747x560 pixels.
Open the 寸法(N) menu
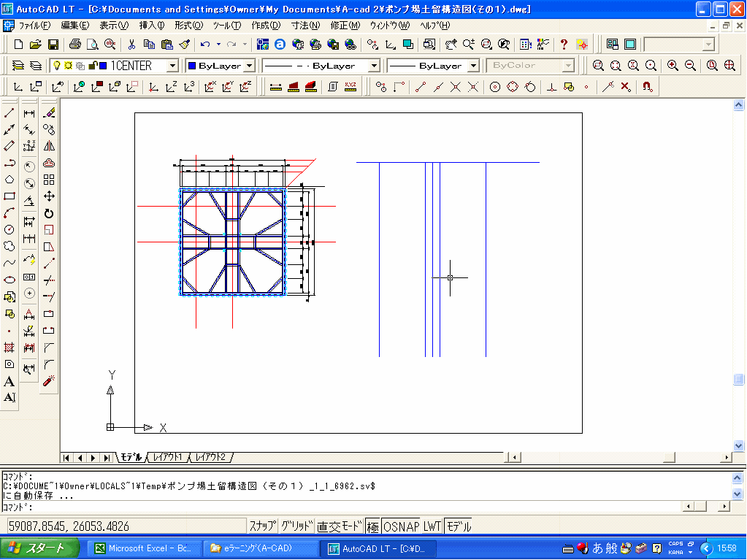pyautogui.click(x=305, y=26)
